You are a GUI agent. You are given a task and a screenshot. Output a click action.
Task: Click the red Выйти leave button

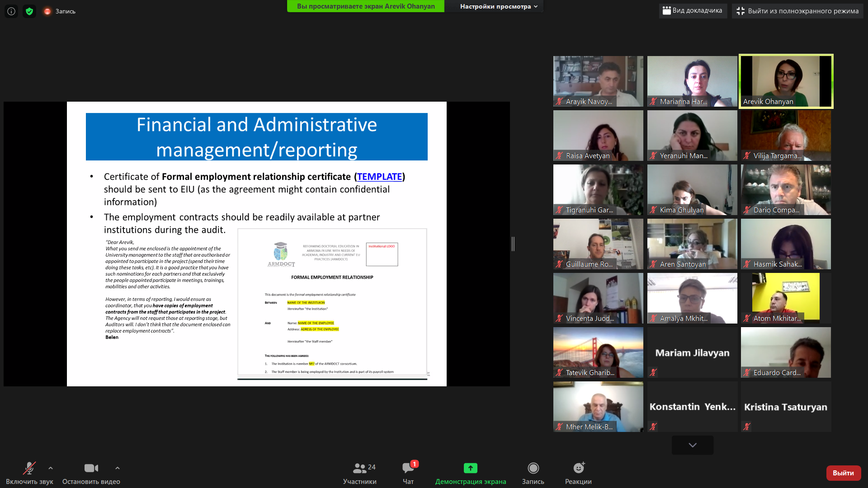(x=843, y=473)
